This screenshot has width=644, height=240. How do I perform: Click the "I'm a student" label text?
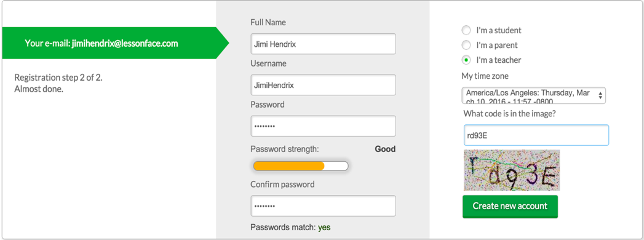[499, 30]
